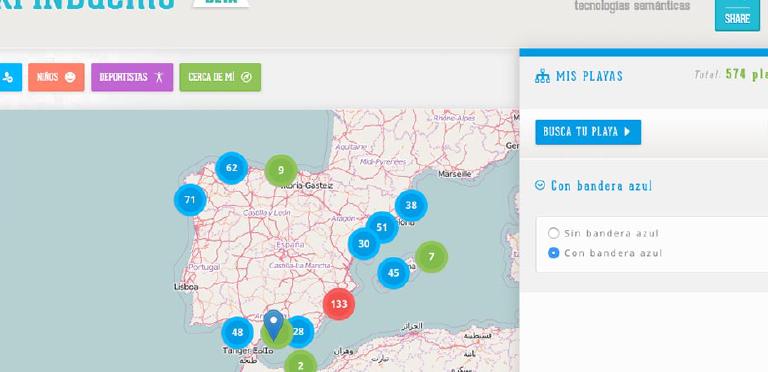Click the Cerca de mí button
The height and width of the screenshot is (372, 768).
[220, 77]
